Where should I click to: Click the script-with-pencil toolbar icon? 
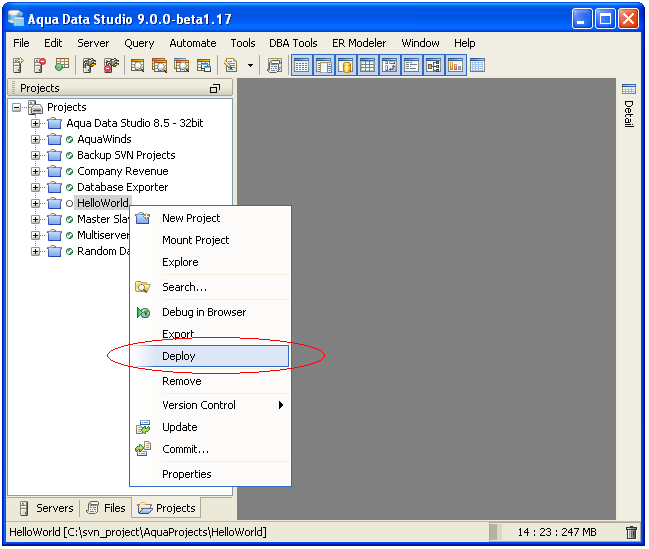231,65
